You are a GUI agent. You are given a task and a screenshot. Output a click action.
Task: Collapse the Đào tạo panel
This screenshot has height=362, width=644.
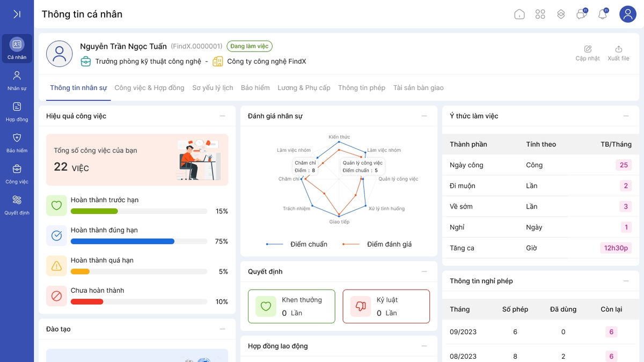(222, 329)
